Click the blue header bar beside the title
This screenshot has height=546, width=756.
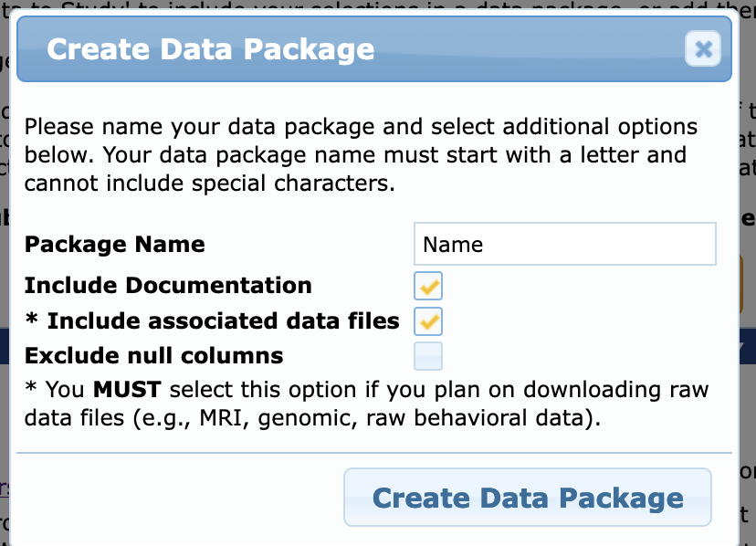[x=530, y=48]
